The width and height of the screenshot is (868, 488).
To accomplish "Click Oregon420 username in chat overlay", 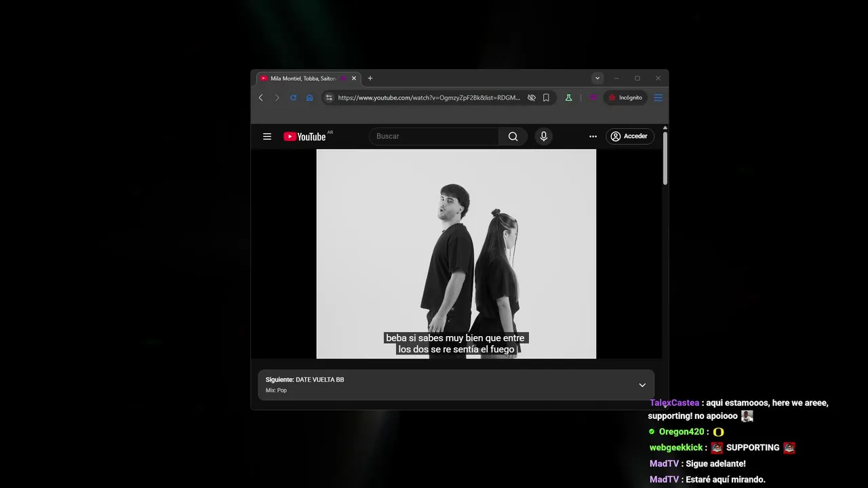I will point(682,432).
